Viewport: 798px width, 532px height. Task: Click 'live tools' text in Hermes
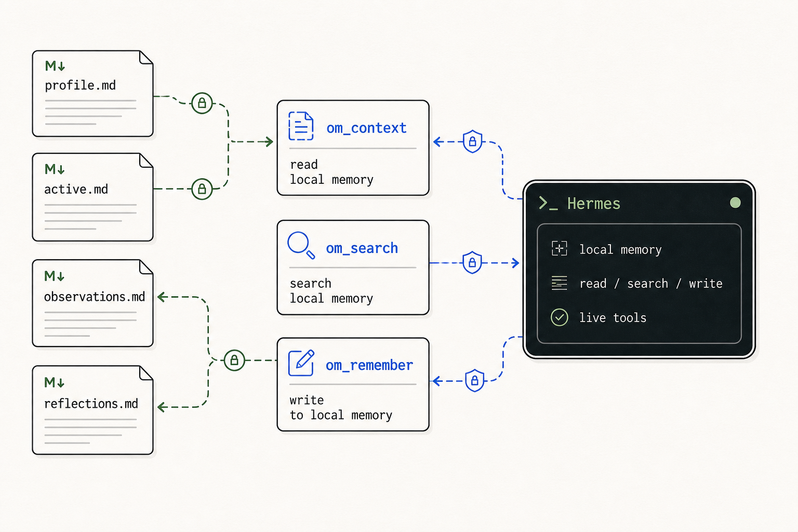(613, 317)
